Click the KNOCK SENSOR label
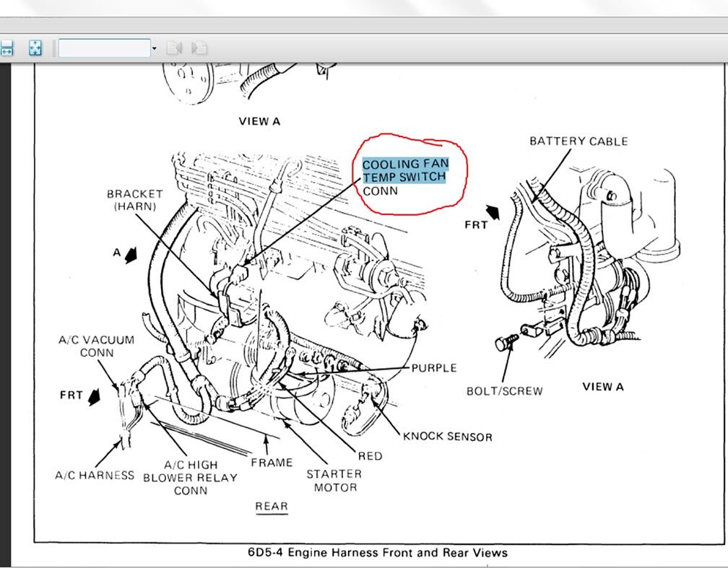This screenshot has height=568, width=728. coord(448,437)
